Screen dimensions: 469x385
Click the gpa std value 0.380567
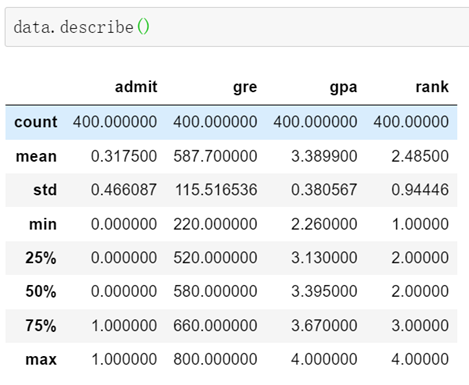tap(324, 190)
